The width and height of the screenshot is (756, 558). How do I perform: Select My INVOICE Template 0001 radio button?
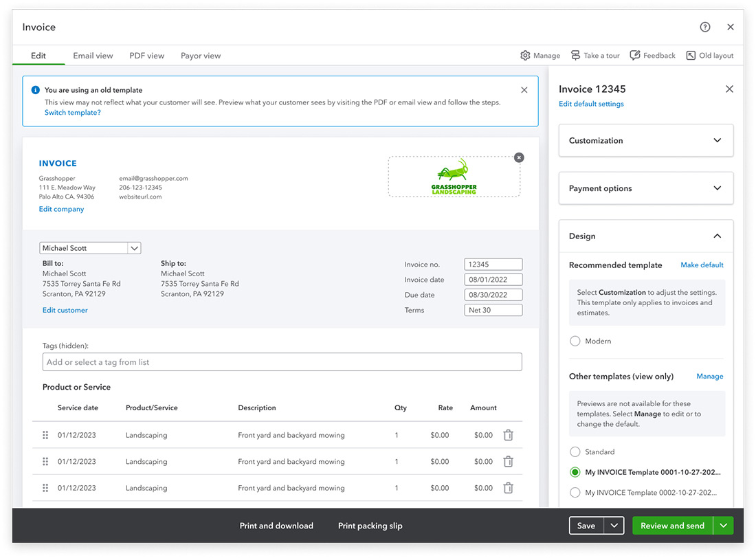click(x=575, y=472)
